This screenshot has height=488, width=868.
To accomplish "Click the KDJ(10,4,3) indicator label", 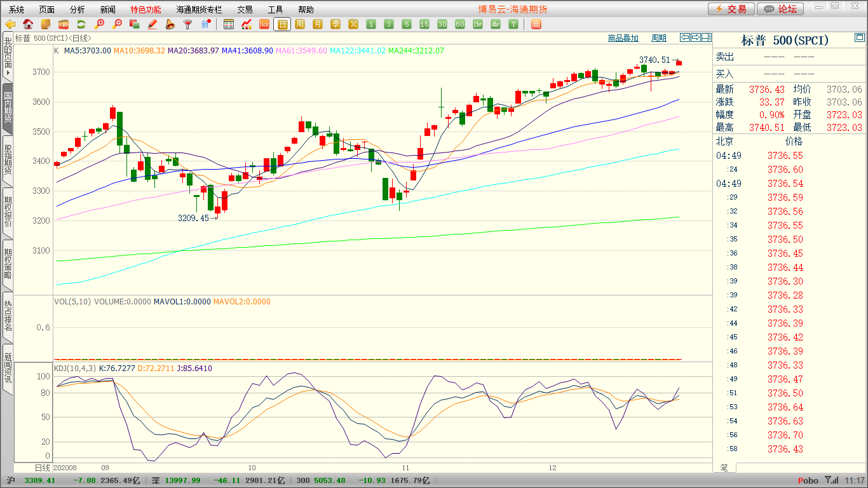I will point(75,369).
